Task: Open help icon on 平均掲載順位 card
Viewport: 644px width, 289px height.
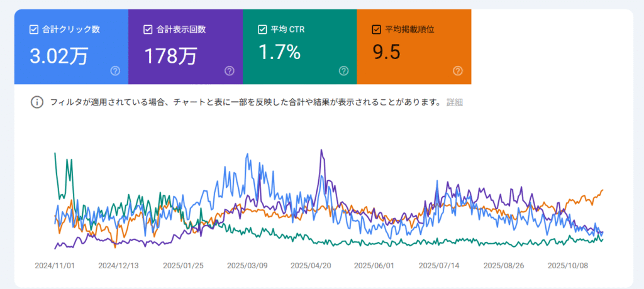Action: coord(458,70)
